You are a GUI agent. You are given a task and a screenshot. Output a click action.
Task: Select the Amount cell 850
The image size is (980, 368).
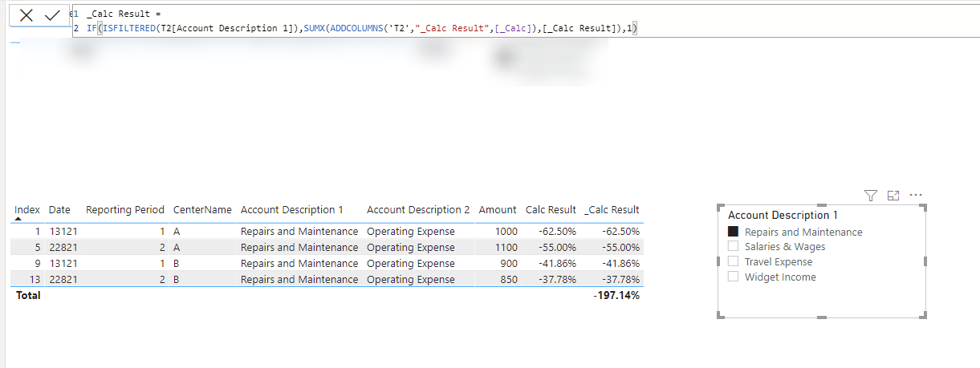509,280
